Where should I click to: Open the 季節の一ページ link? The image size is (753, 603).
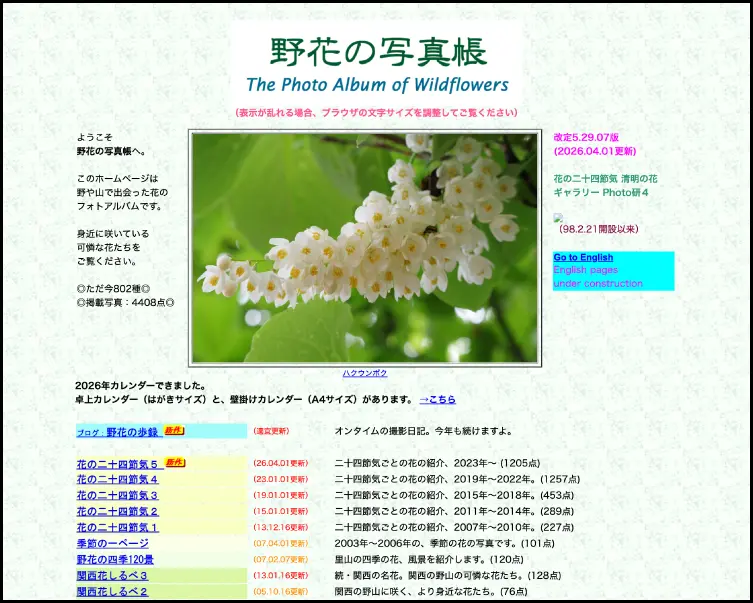tap(113, 543)
